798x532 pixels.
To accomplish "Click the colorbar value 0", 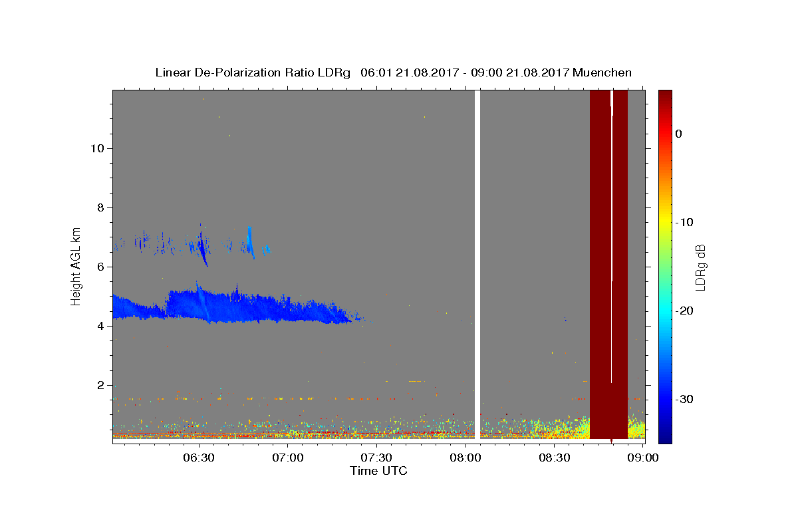I will [x=679, y=134].
